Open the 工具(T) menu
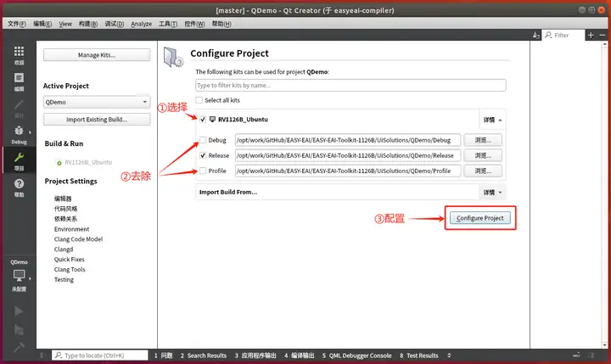The image size is (611, 364). (x=168, y=24)
